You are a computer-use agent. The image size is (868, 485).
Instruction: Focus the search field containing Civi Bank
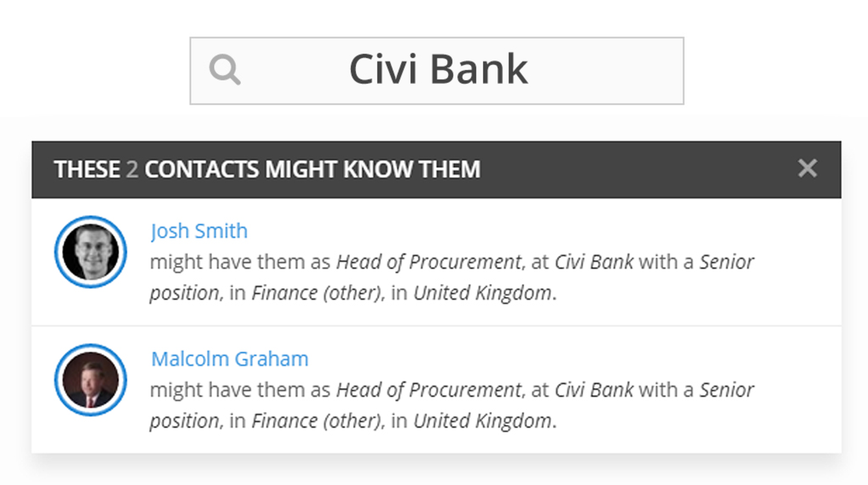coord(437,71)
